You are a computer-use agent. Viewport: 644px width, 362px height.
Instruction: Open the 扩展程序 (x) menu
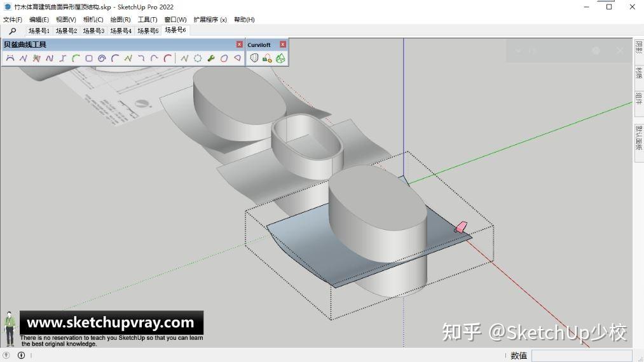210,19
